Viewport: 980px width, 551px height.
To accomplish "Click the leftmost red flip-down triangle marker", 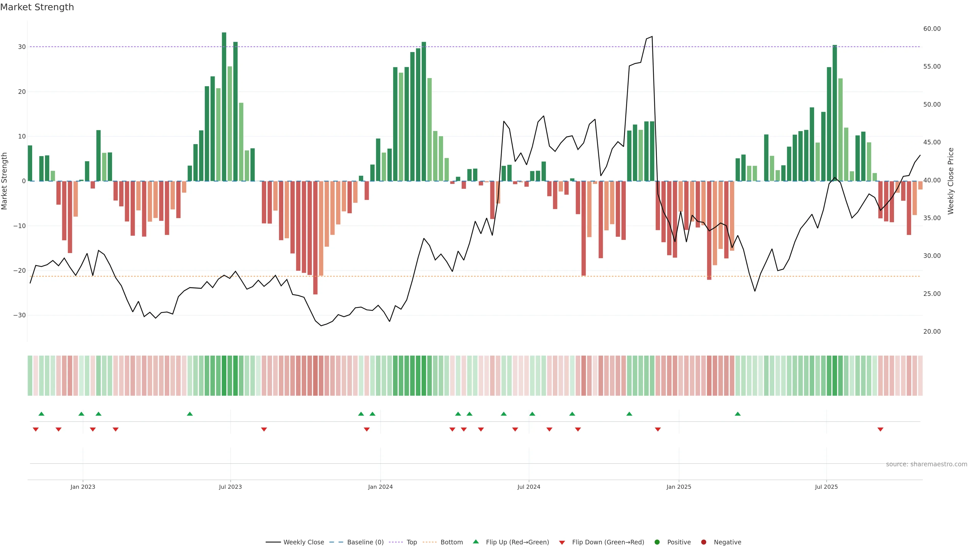I will pos(36,429).
